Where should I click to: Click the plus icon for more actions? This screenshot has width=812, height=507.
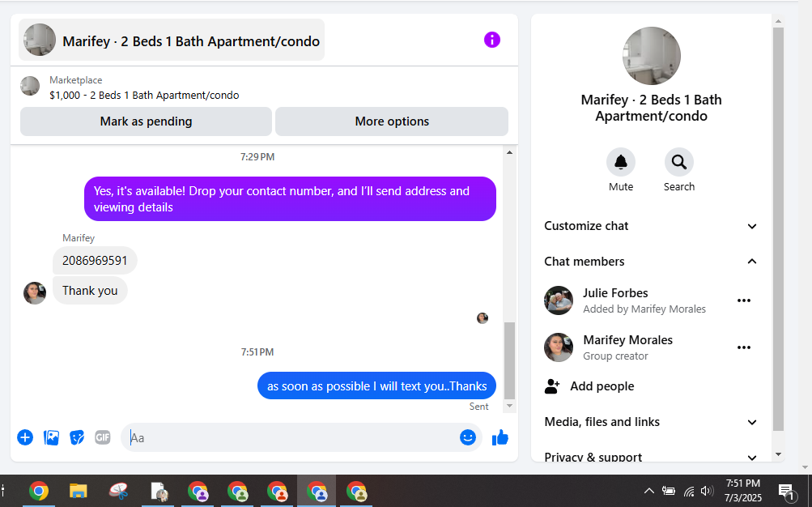(x=25, y=437)
